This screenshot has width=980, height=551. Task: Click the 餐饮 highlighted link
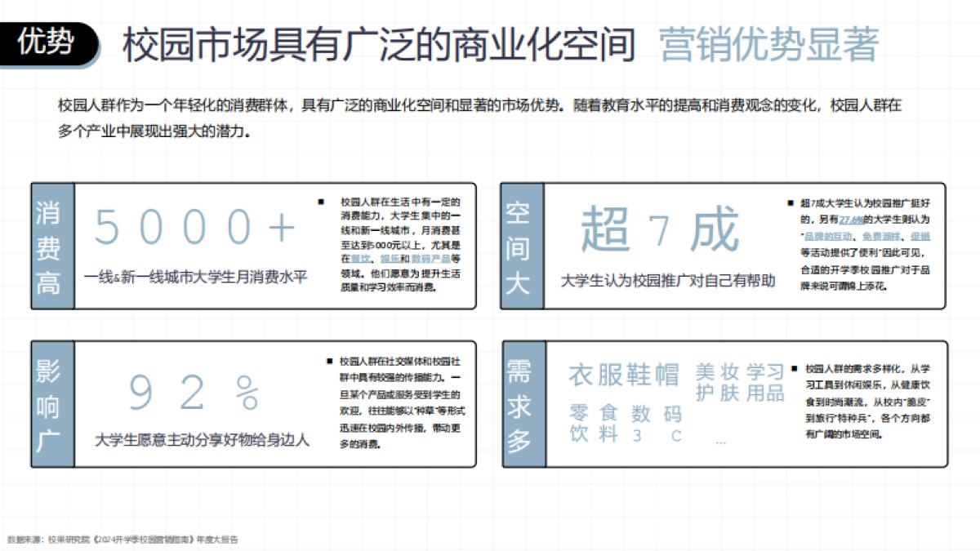tap(359, 259)
